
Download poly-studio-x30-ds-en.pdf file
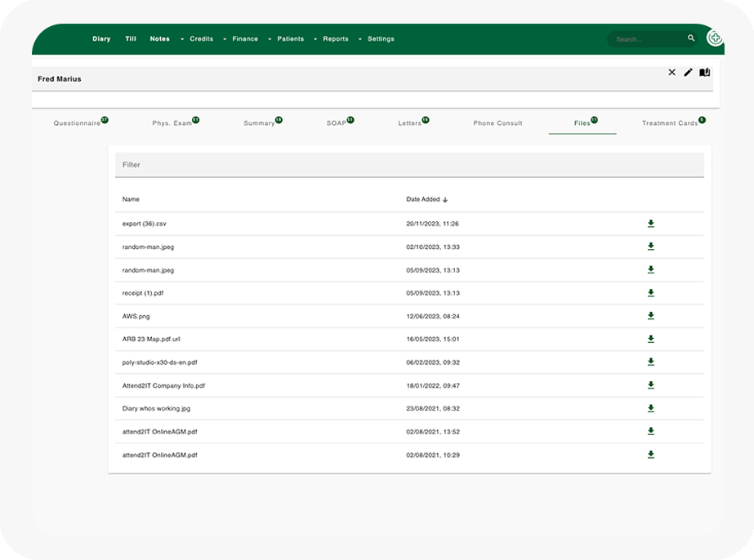point(650,362)
